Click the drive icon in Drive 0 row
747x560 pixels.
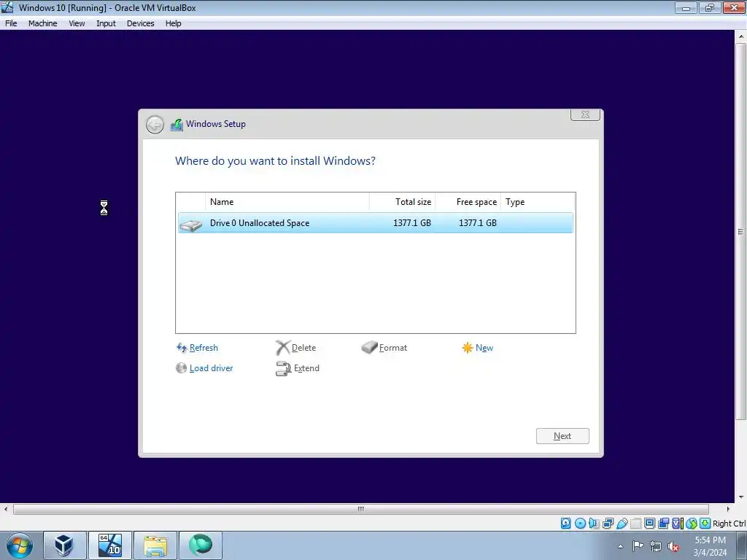point(191,225)
